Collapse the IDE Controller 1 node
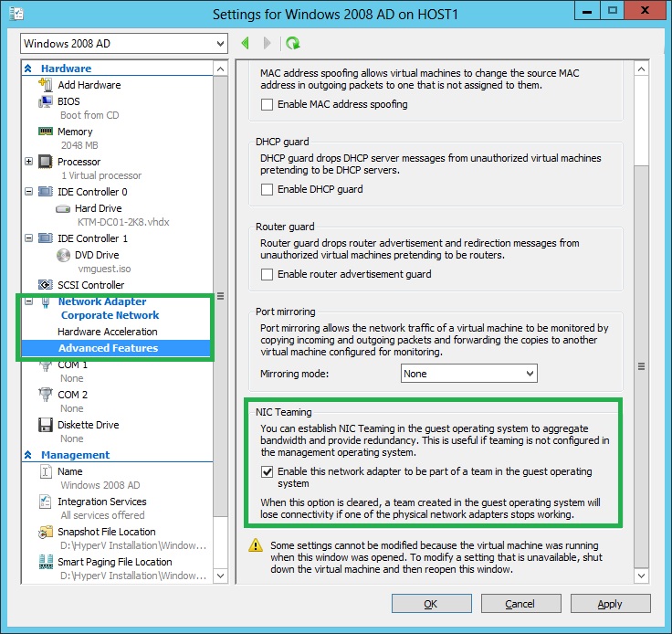This screenshot has height=634, width=672. (28, 238)
